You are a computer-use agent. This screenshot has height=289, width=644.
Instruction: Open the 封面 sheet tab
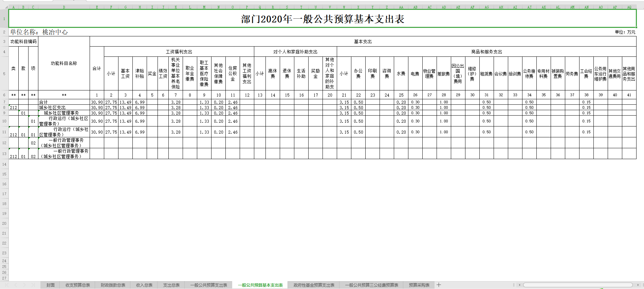click(x=51, y=285)
